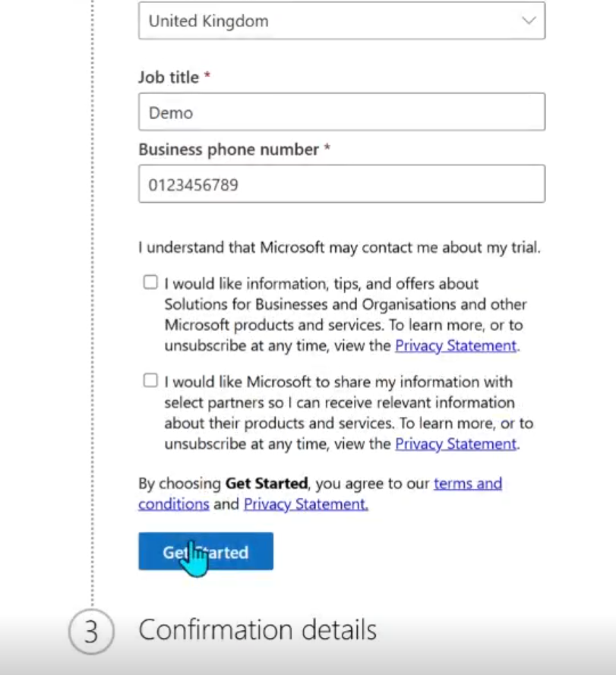Open Privacy Statement link in the select partners paragraph
Screen dimensions: 616x675
456,443
